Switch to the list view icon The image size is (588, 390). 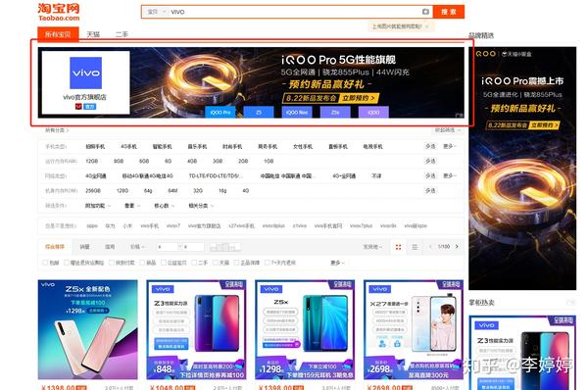click(x=415, y=247)
